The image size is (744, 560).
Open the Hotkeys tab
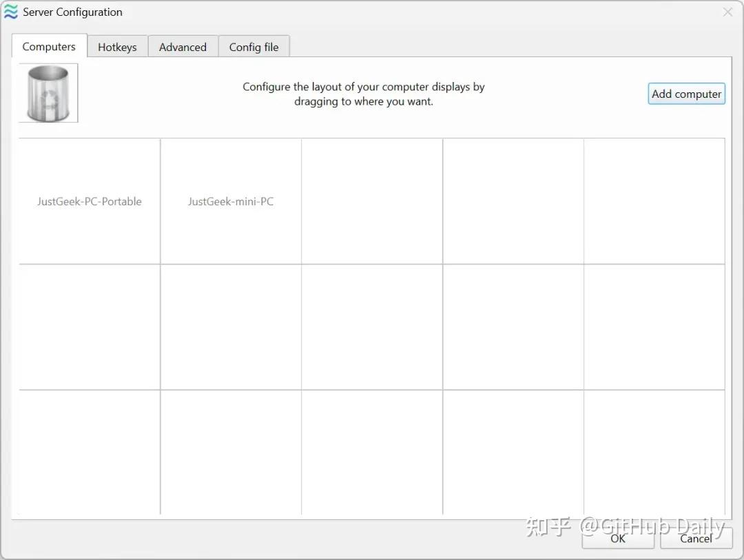[117, 47]
